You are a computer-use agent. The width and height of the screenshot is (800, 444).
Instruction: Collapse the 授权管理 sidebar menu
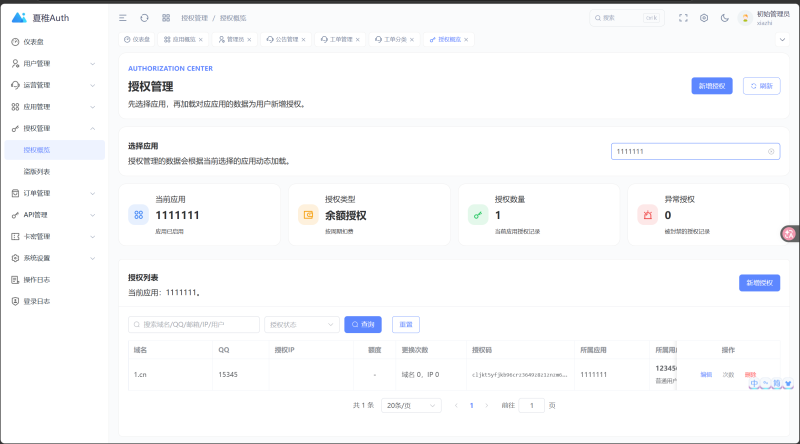(x=54, y=129)
